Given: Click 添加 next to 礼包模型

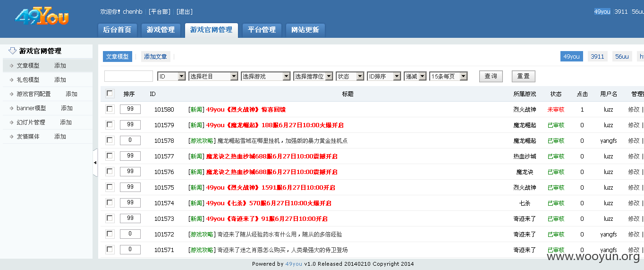Looking at the screenshot, I should coord(60,80).
